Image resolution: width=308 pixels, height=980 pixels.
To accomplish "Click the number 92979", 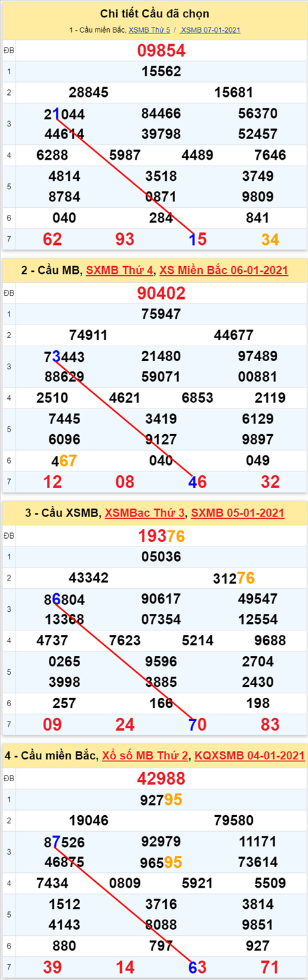I will [x=161, y=841].
